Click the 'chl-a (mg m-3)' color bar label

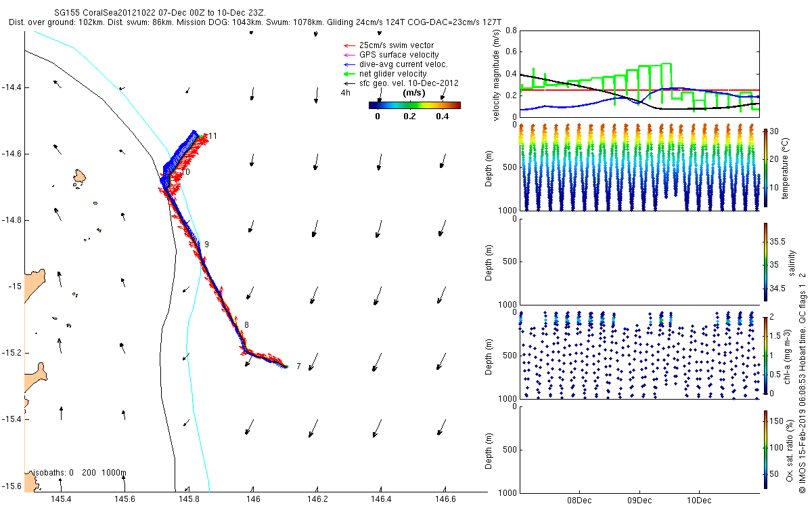[x=788, y=355]
